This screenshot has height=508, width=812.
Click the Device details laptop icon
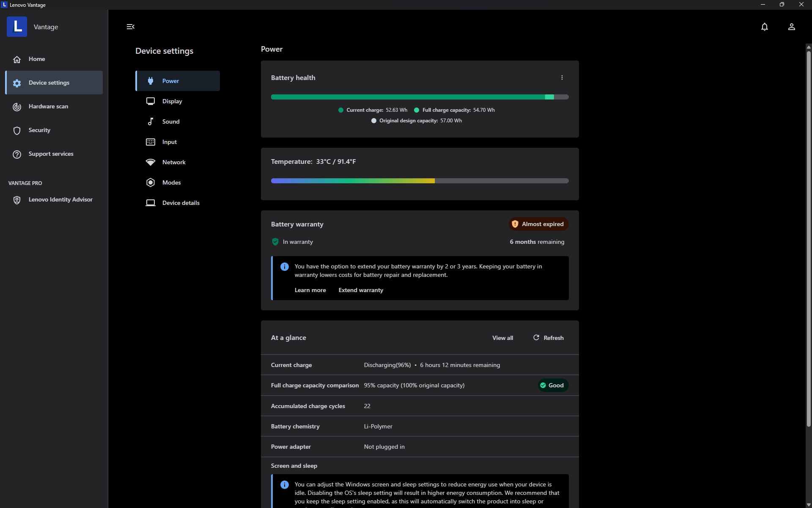[151, 203]
